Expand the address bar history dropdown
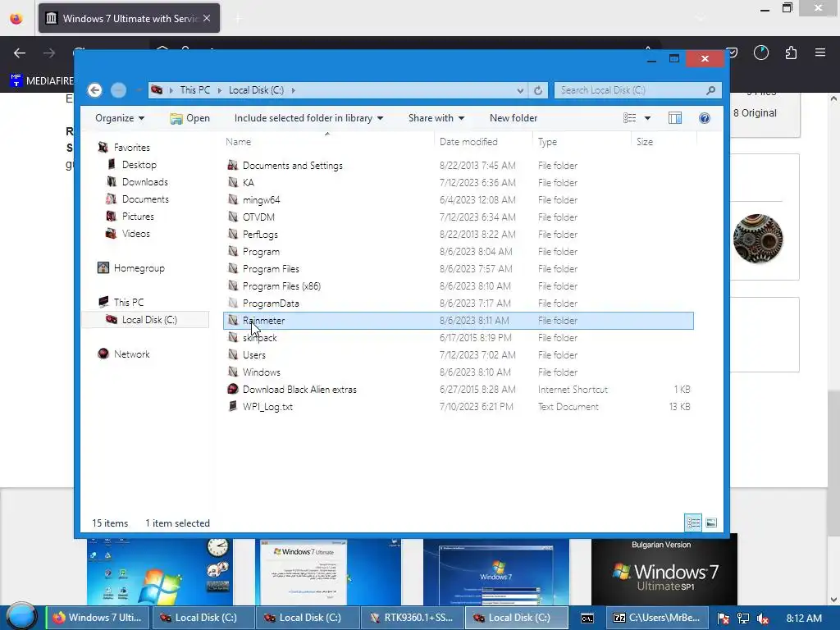The height and width of the screenshot is (630, 840). (519, 90)
